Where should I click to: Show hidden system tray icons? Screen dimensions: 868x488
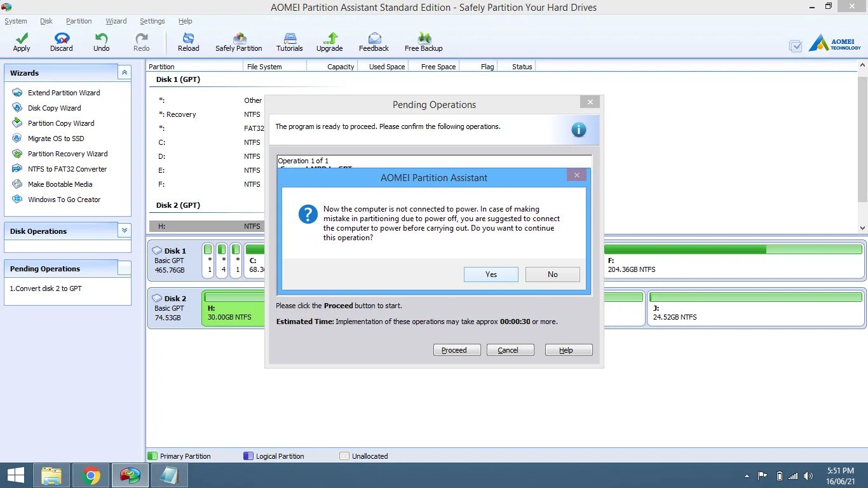pyautogui.click(x=746, y=476)
